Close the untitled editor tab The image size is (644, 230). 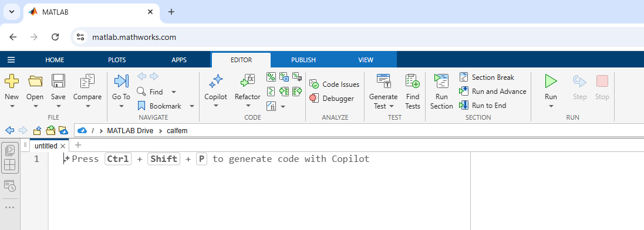pos(63,146)
